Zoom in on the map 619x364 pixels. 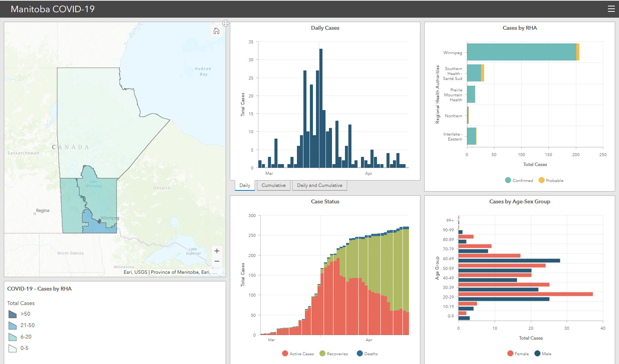point(216,251)
